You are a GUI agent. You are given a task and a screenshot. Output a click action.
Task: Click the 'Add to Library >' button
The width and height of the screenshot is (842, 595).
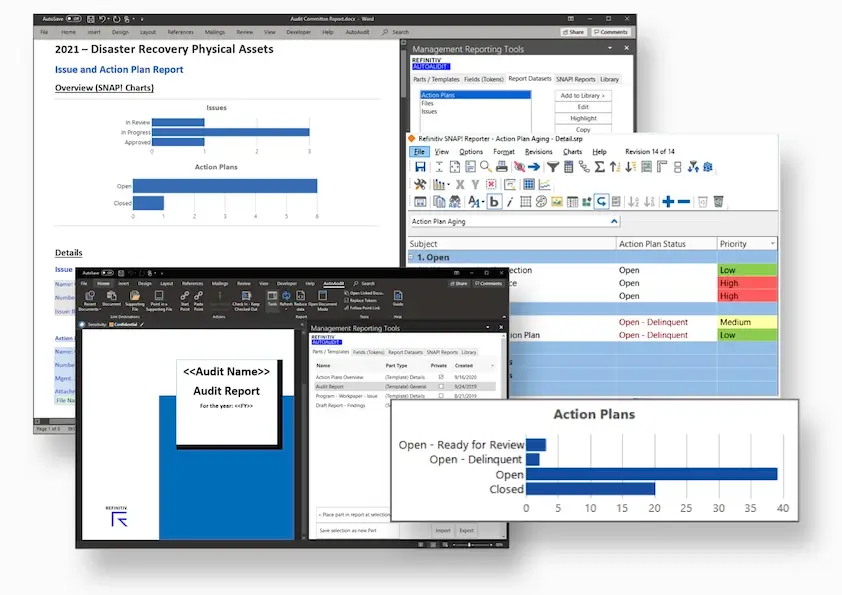(583, 96)
